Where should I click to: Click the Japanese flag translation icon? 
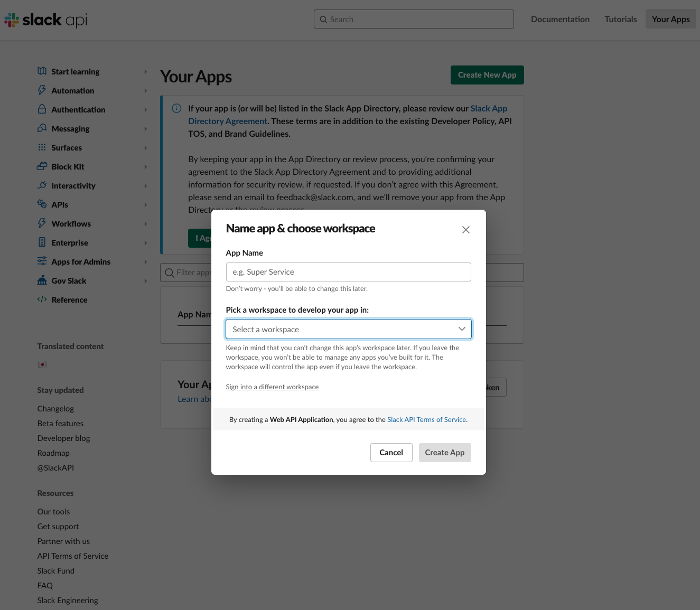pos(42,364)
